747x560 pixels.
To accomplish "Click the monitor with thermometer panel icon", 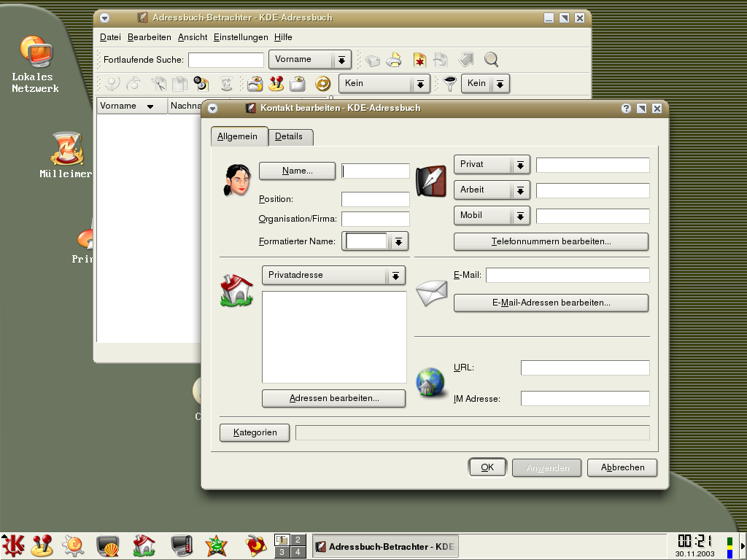I will (x=182, y=545).
